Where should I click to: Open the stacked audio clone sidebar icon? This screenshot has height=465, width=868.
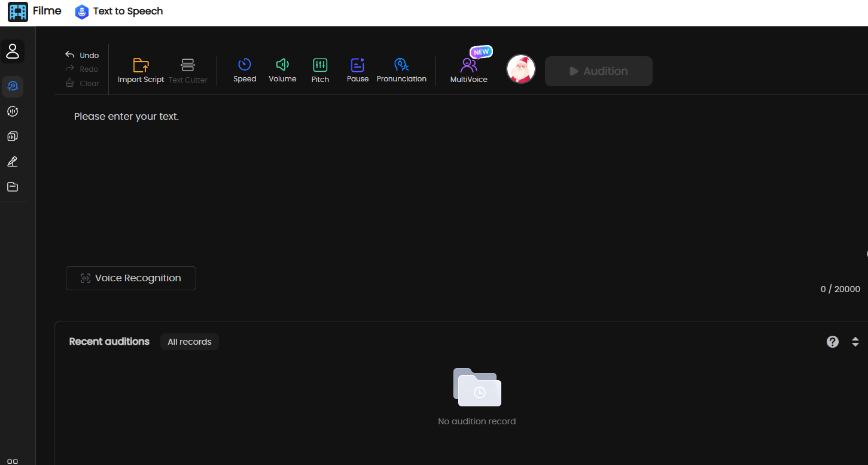point(13,136)
